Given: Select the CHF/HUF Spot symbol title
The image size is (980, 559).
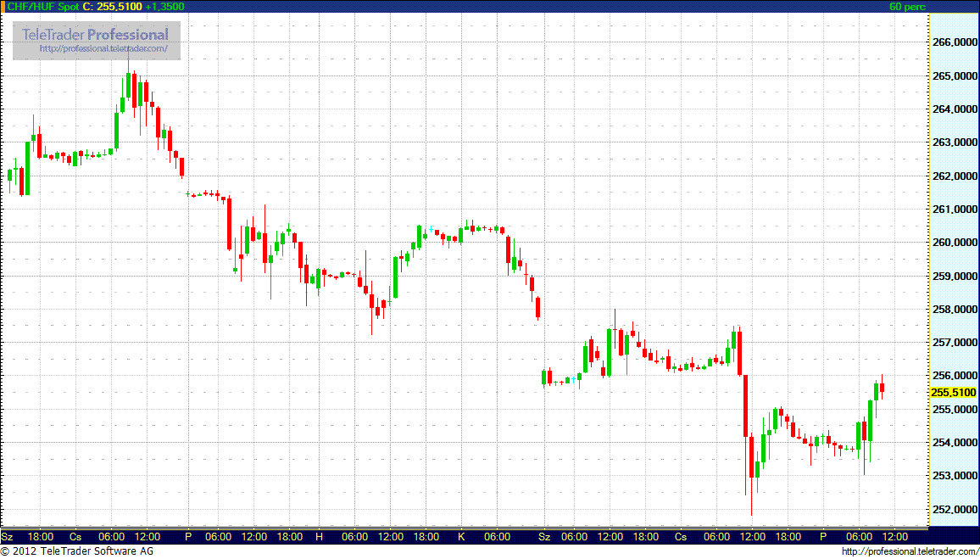Looking at the screenshot, I should [41, 6].
